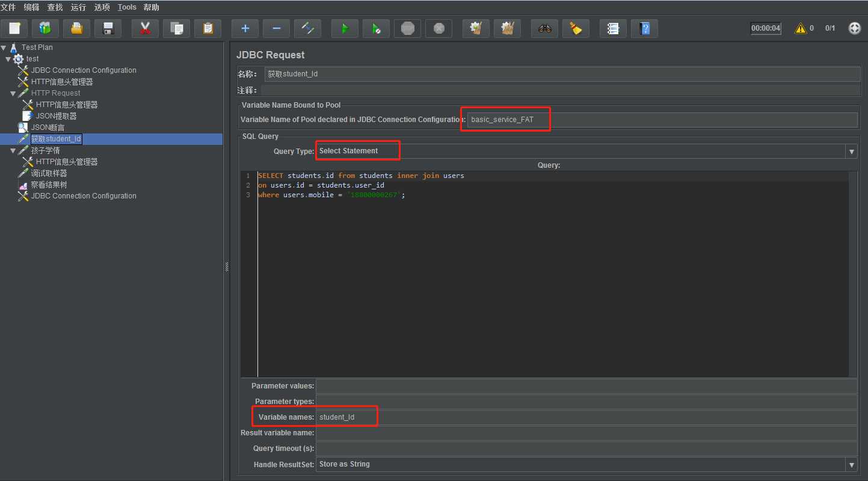
Task: Shut down the test threads
Action: point(439,28)
